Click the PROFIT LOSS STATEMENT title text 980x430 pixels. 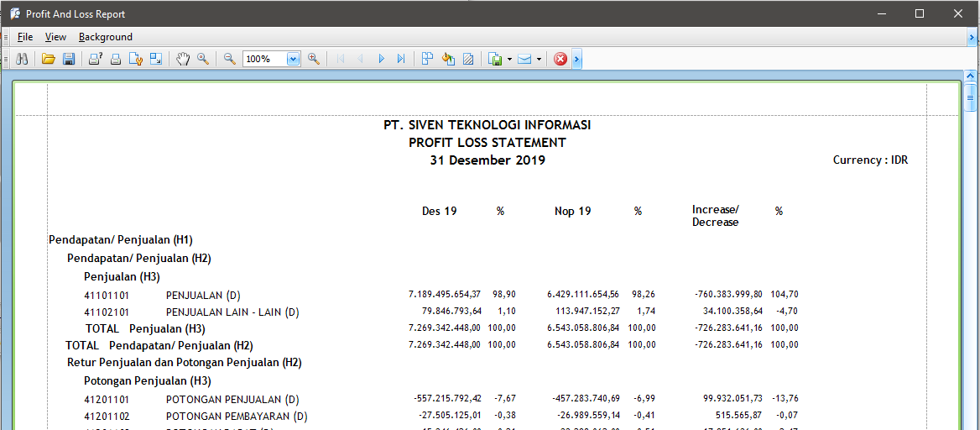(x=487, y=143)
